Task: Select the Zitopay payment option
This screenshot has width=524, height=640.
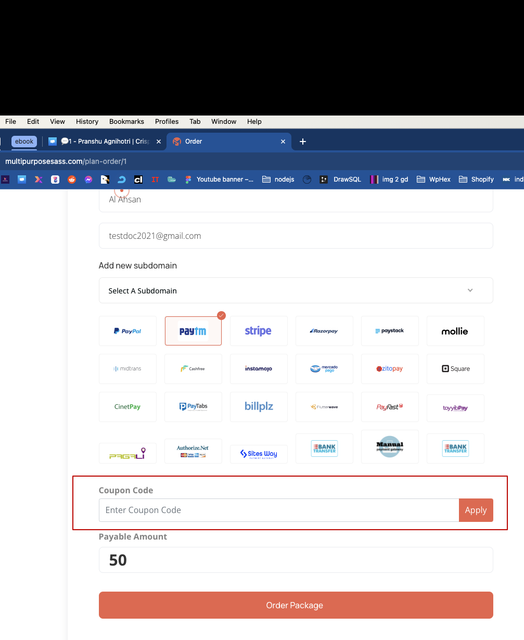Action: tap(390, 369)
